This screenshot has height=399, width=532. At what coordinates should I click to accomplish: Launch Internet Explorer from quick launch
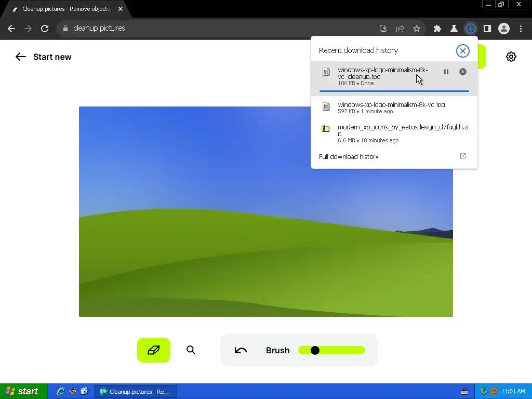(61, 391)
